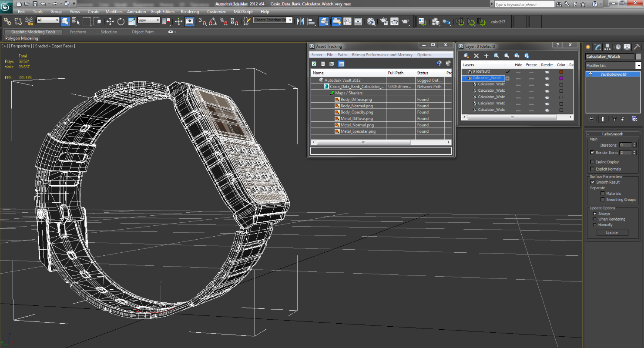
Task: Select the Select and Move tool
Action: [110, 21]
